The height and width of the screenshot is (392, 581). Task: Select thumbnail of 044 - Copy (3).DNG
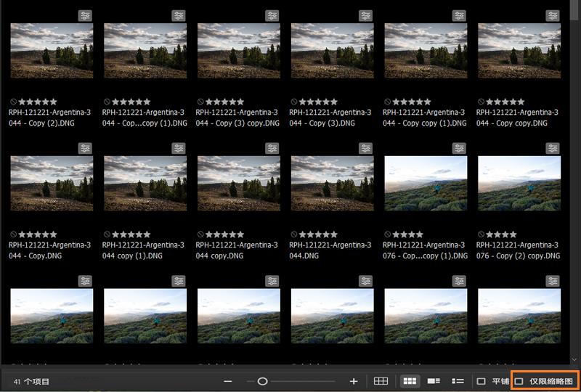333,51
